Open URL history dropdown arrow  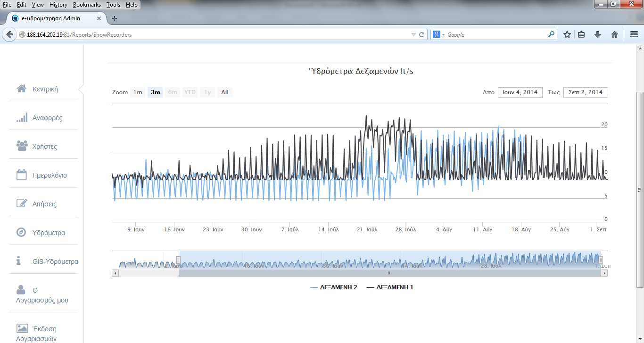(x=413, y=34)
